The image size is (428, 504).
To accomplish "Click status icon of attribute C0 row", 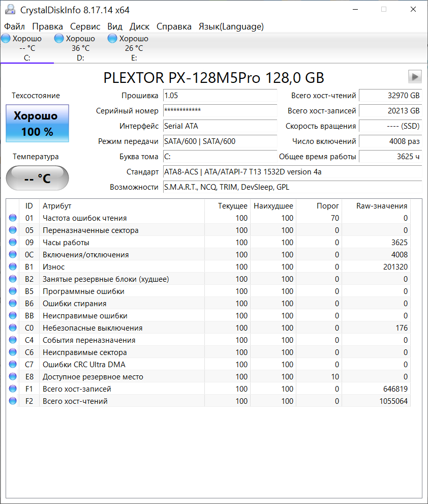I will 13,328.
